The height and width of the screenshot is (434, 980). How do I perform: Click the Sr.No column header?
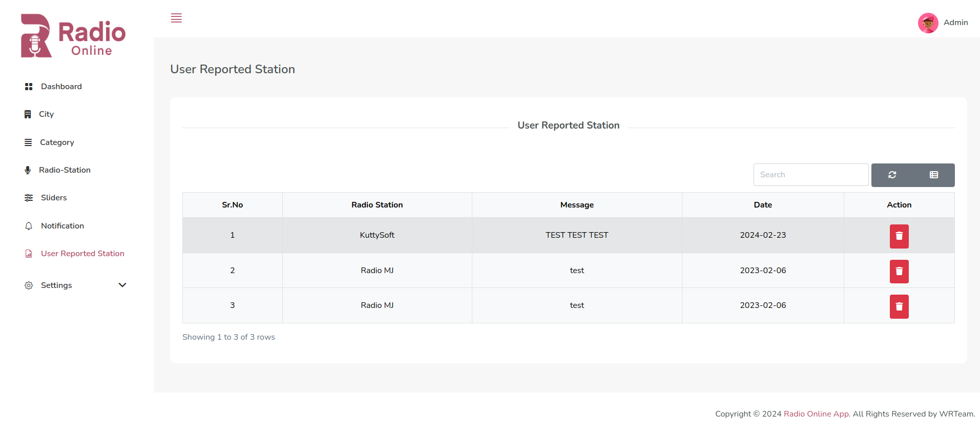(x=233, y=205)
